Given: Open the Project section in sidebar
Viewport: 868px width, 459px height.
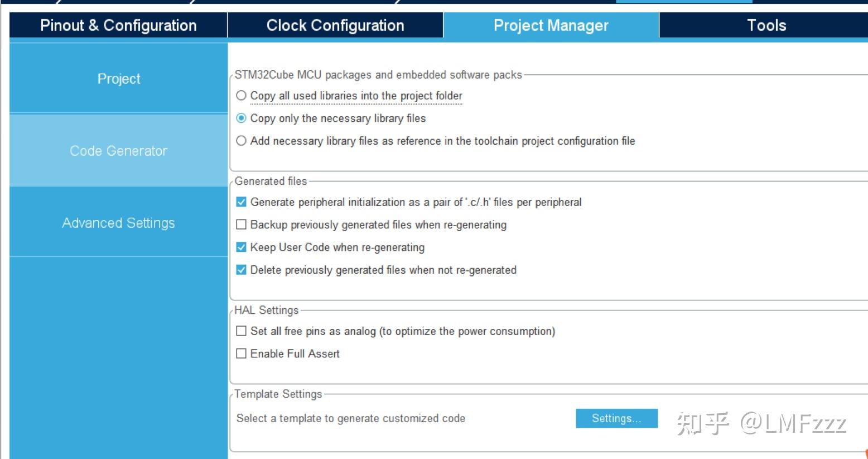Looking at the screenshot, I should click(118, 79).
